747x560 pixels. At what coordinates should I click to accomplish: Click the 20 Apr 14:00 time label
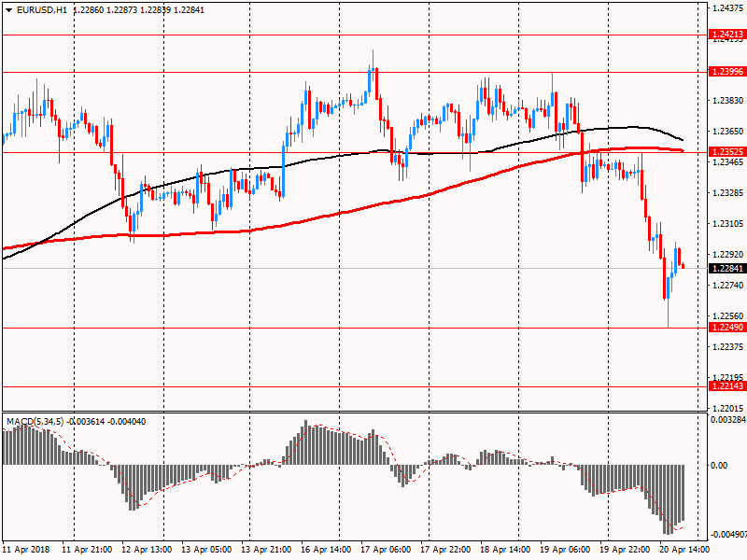(x=685, y=550)
